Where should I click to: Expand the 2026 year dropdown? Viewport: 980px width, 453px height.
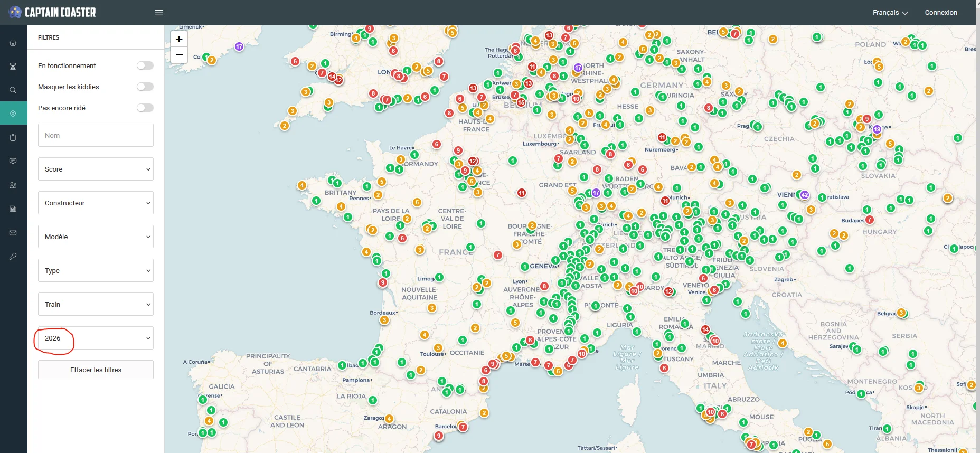click(96, 338)
